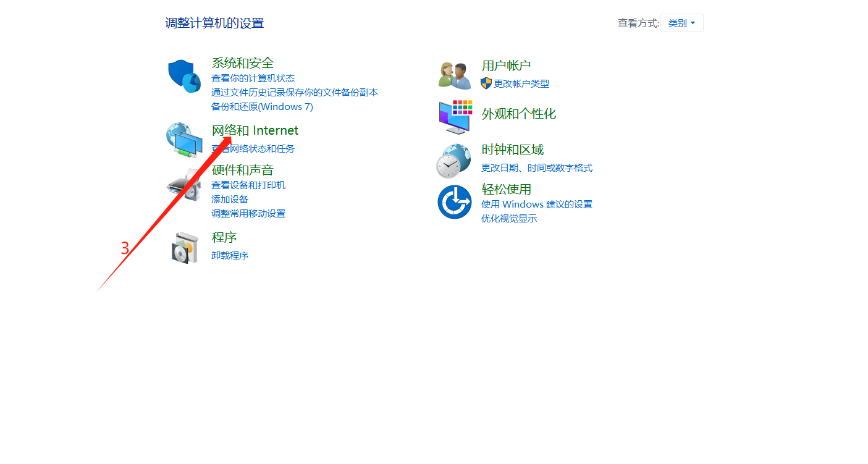Click the 调整计算机的设置 title text
The width and height of the screenshot is (868, 464).
(x=214, y=23)
